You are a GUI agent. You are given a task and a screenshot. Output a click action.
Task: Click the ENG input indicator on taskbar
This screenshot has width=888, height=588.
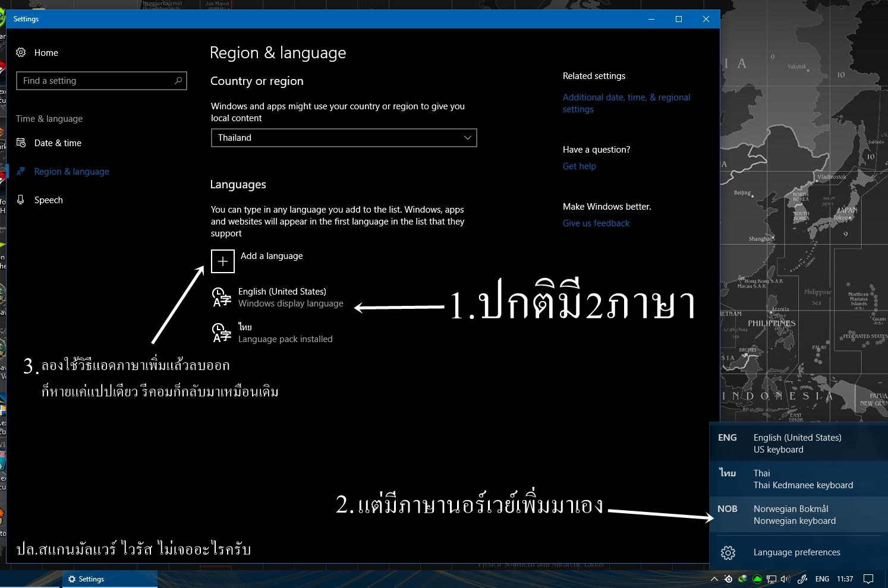[822, 579]
